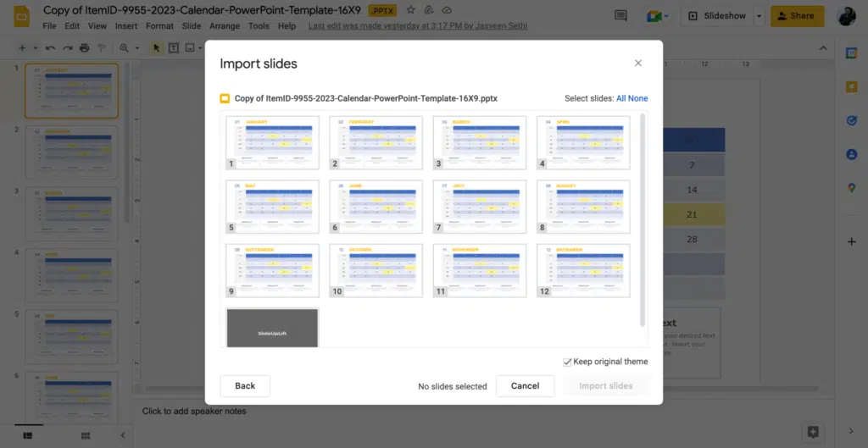Open the Arrange menu
868x448 pixels.
click(x=225, y=26)
